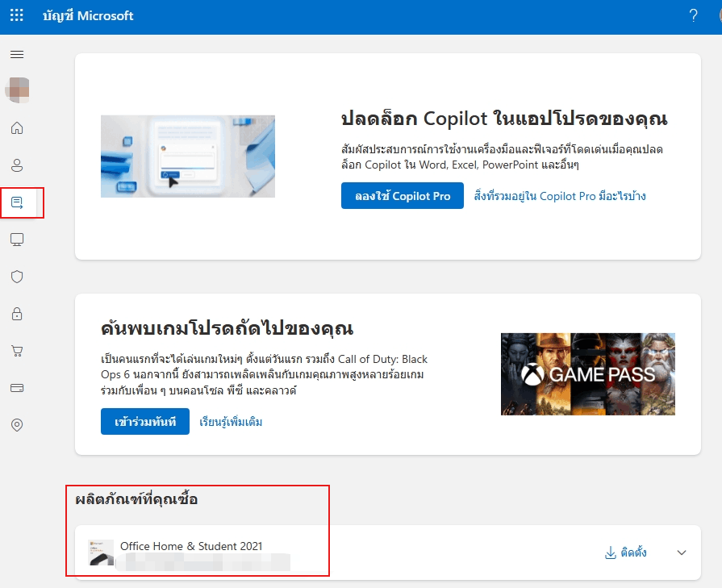Open the เรียนรู้เพิ่มเติม link
The width and height of the screenshot is (722, 588).
(231, 422)
